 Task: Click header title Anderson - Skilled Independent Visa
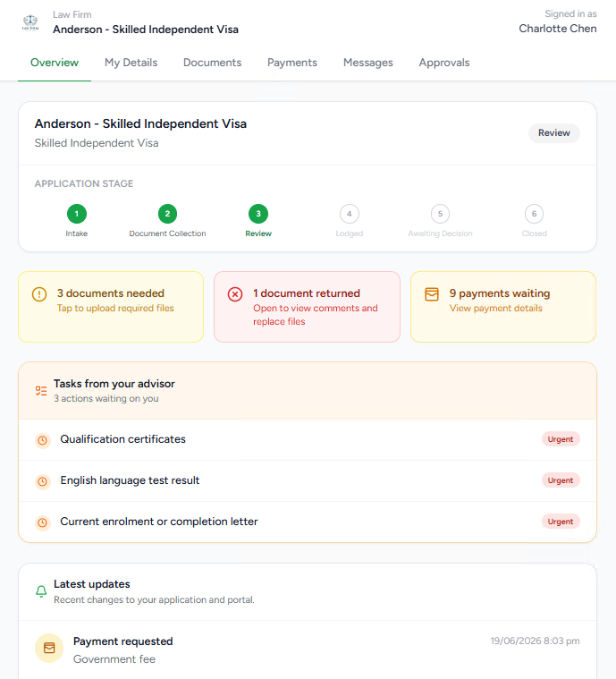146,30
